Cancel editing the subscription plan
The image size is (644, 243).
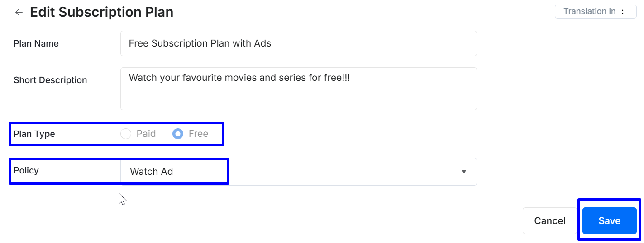pos(549,221)
